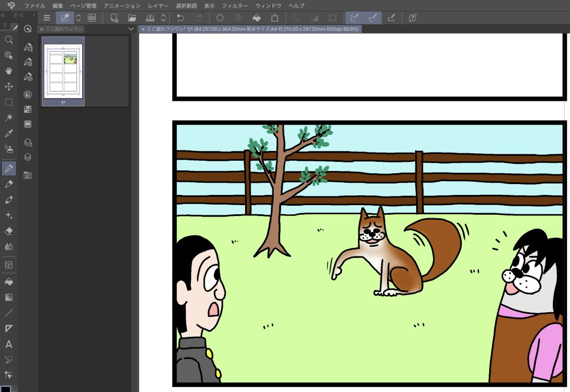
Task: Select page 1 thumbnail in page manager
Action: (63, 71)
